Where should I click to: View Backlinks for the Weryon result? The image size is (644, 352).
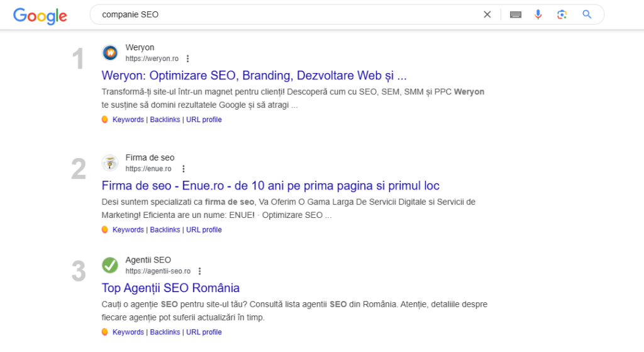(165, 120)
